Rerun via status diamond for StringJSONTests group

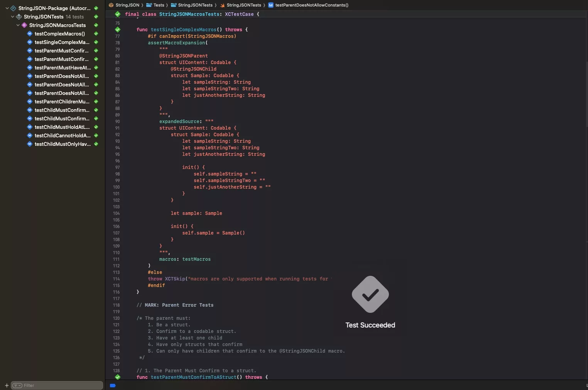tap(96, 17)
